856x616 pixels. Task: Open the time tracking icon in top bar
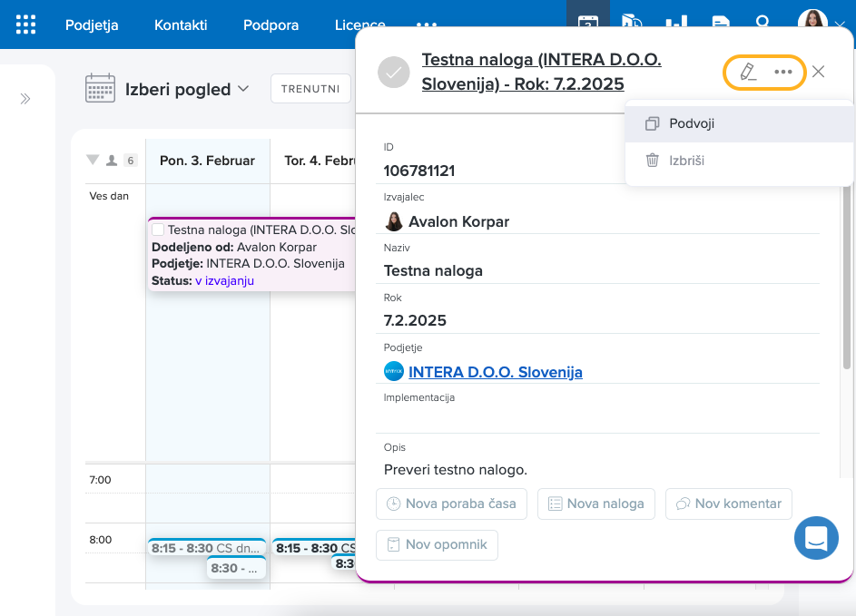[633, 23]
